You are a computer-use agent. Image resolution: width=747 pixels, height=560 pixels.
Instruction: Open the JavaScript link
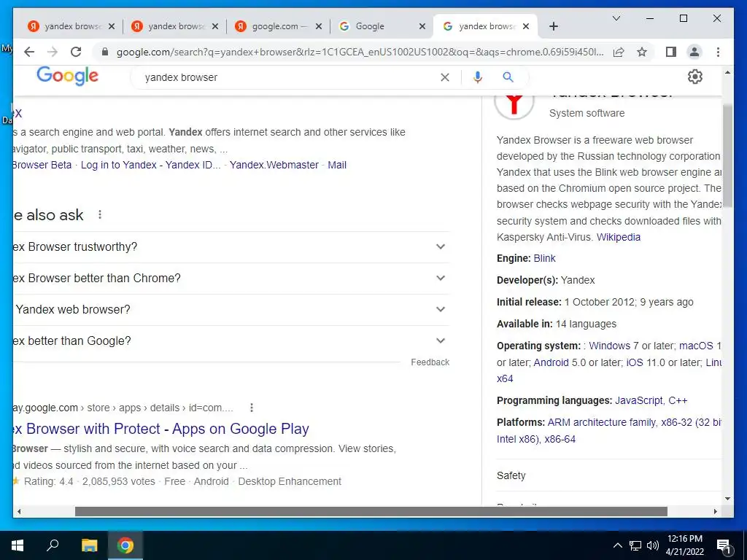(639, 400)
